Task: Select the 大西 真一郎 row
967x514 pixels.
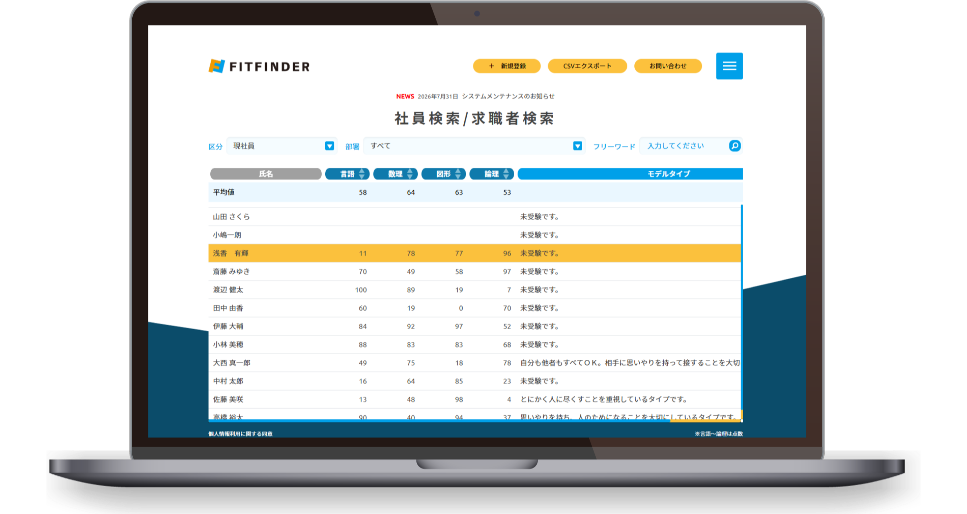Action: 474,363
